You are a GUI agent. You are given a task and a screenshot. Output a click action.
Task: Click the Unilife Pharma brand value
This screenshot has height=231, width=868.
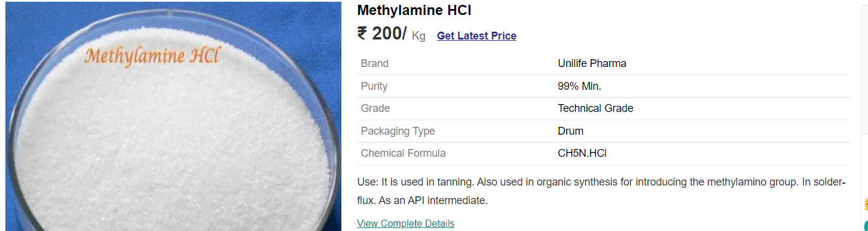[x=592, y=63]
